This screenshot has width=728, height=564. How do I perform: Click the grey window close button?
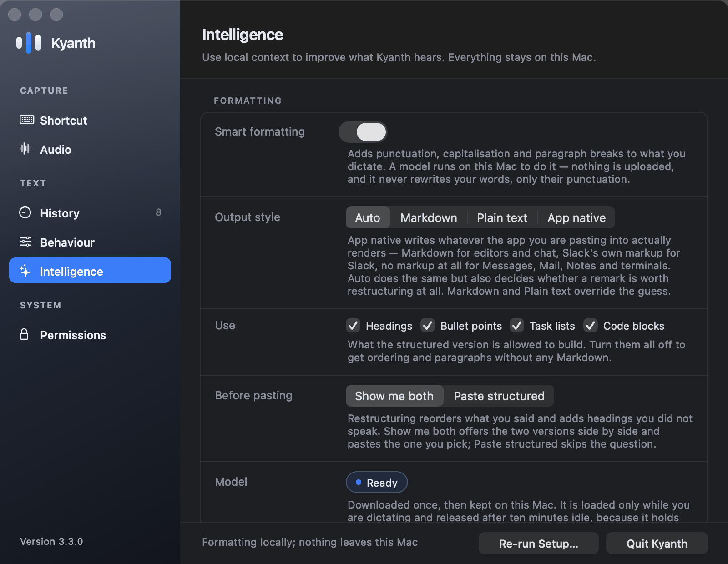(x=15, y=15)
